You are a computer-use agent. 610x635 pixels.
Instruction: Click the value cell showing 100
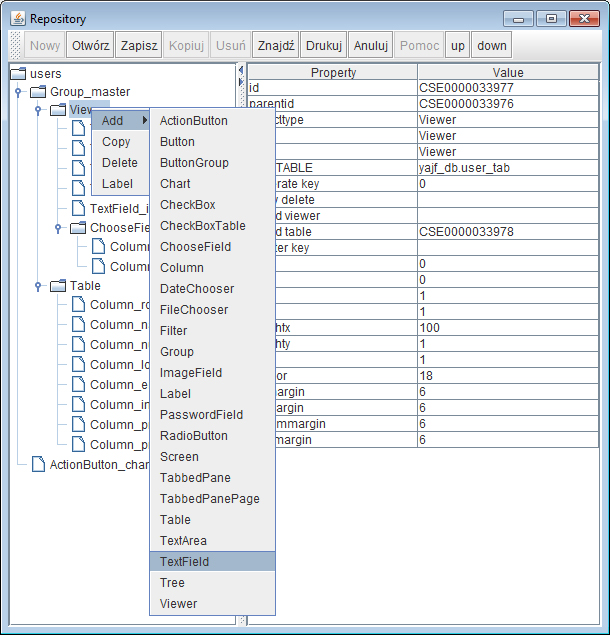508,328
